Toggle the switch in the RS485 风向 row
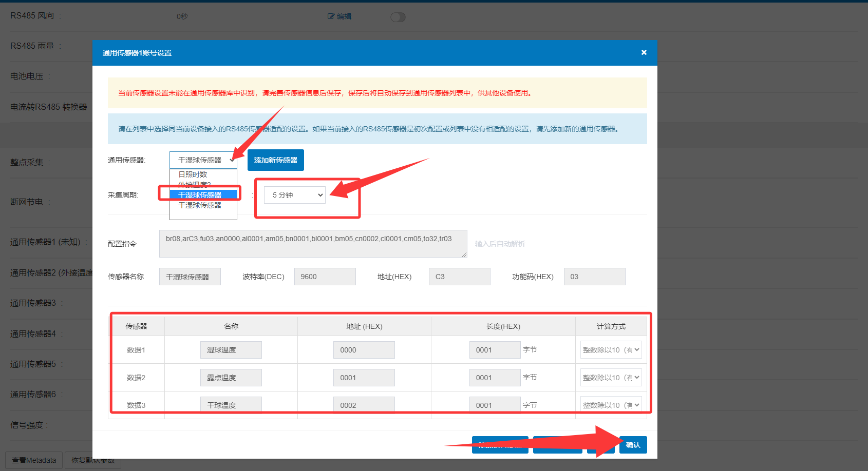 (x=398, y=17)
